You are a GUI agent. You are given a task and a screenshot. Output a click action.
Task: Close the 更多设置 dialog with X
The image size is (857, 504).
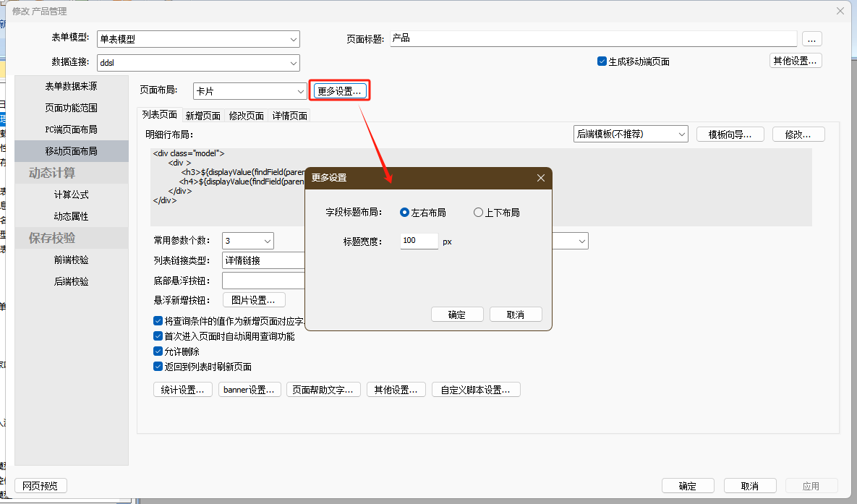pyautogui.click(x=540, y=178)
